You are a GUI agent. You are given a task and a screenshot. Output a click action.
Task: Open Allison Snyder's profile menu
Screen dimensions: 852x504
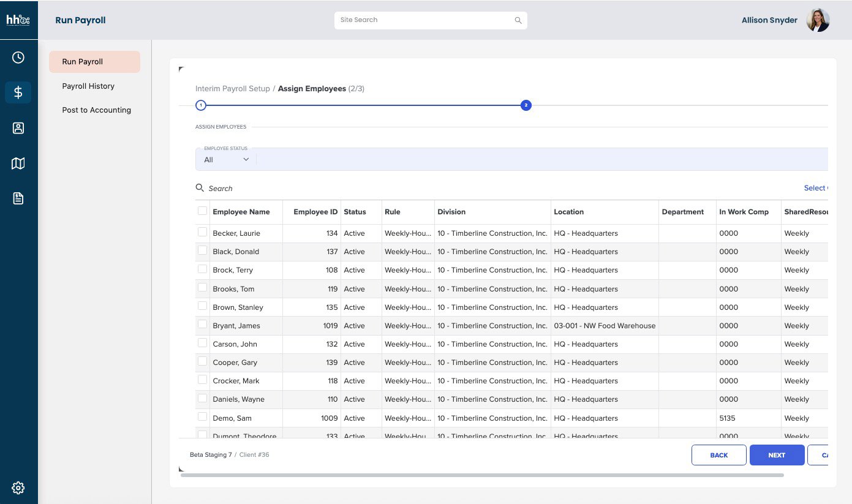[x=818, y=20]
